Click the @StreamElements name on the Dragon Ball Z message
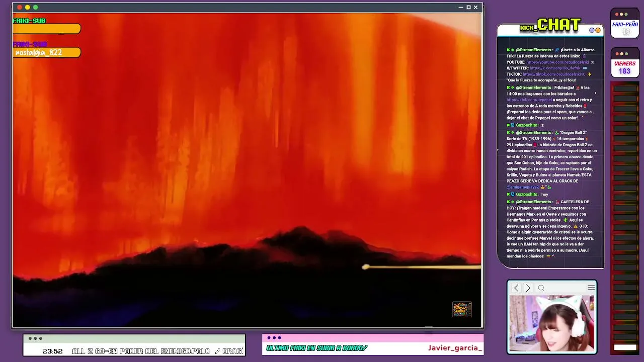Screen dimensions: 644x362 click(533, 133)
